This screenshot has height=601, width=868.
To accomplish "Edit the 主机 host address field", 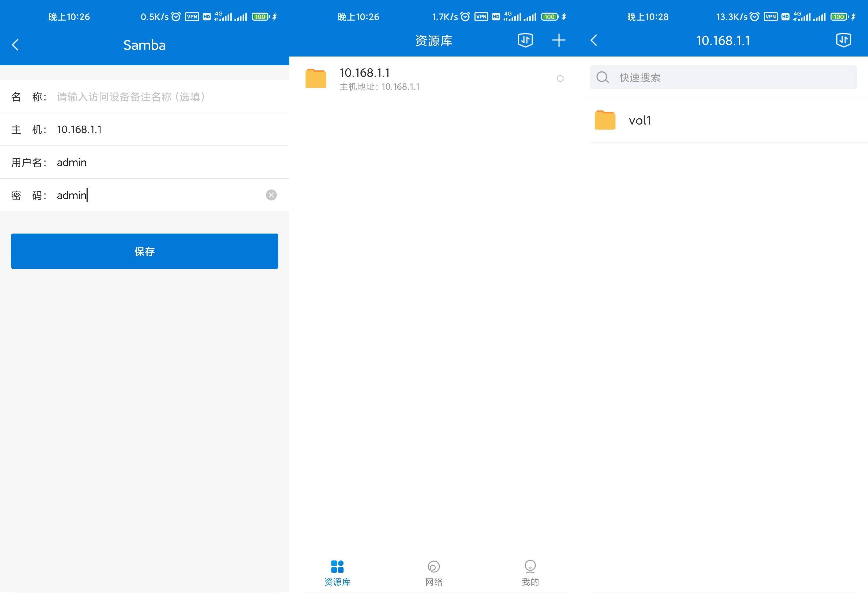I will click(x=145, y=130).
